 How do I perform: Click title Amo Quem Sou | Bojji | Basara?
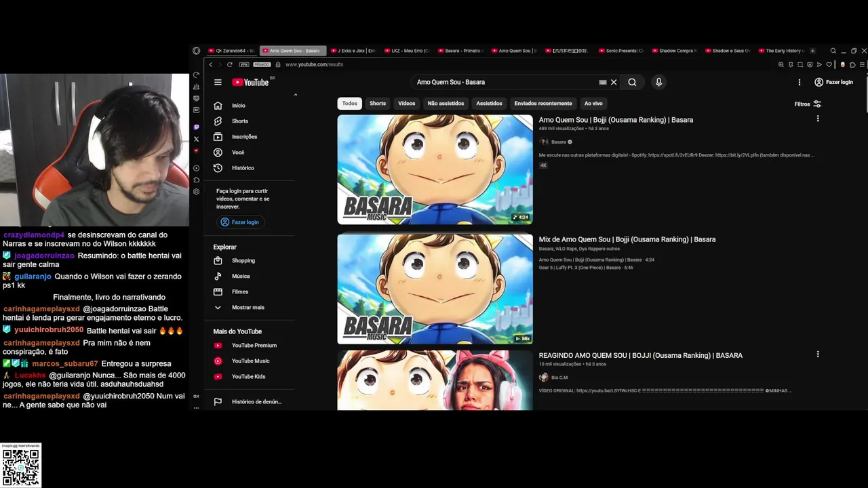tap(616, 120)
